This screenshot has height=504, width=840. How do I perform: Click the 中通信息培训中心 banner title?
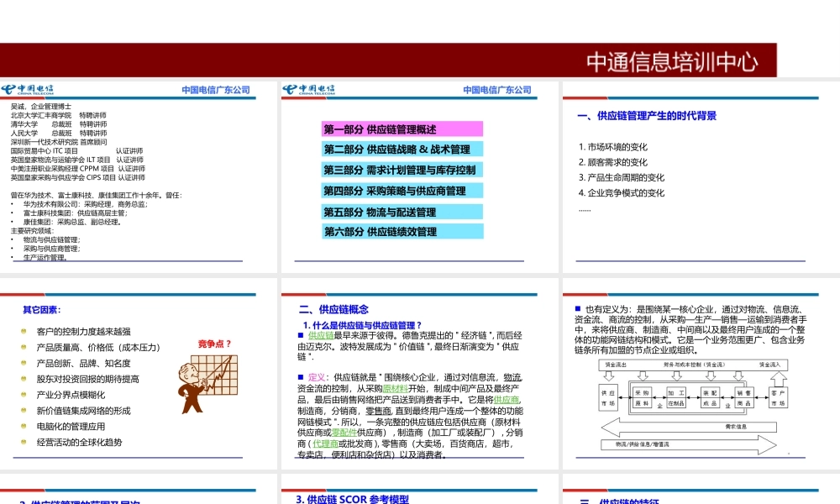coord(672,62)
